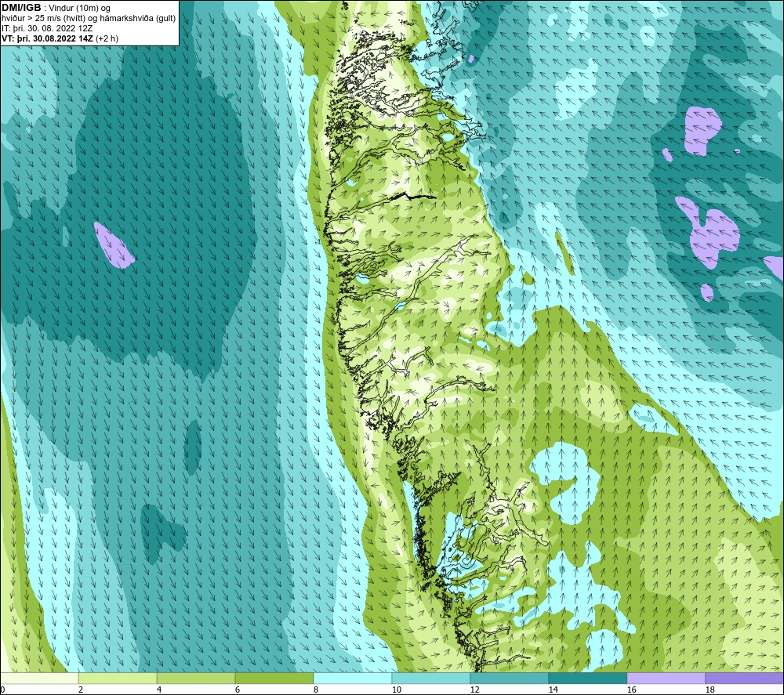The image size is (784, 695).
Task: Pick the cyan 10–12 legend swatch
Action: pos(431,678)
